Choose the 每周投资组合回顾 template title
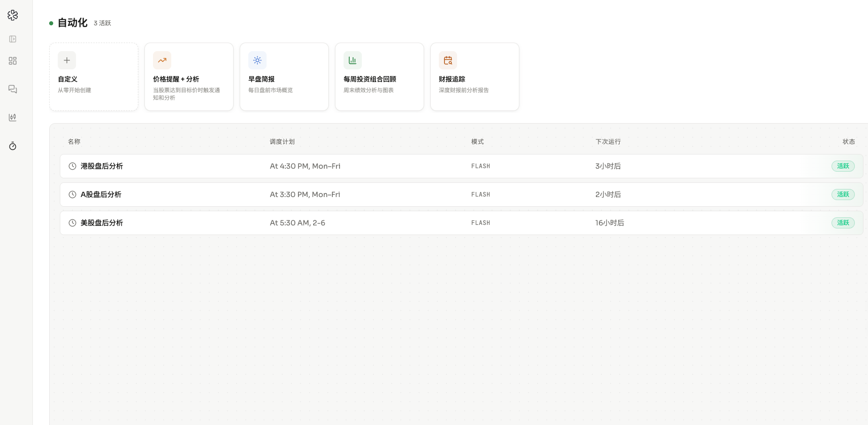Viewport: 868px width, 425px height. click(370, 79)
